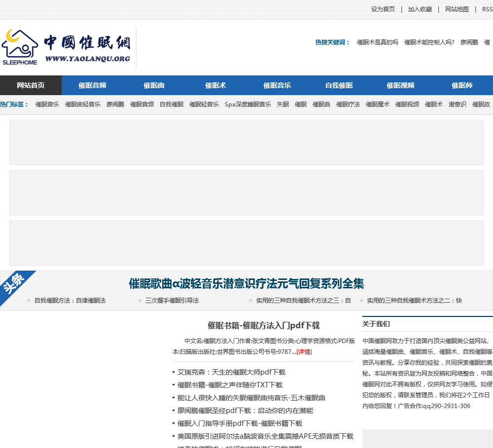Click the 失眠 hot tag
Viewport: 493px width, 448px height.
283,104
